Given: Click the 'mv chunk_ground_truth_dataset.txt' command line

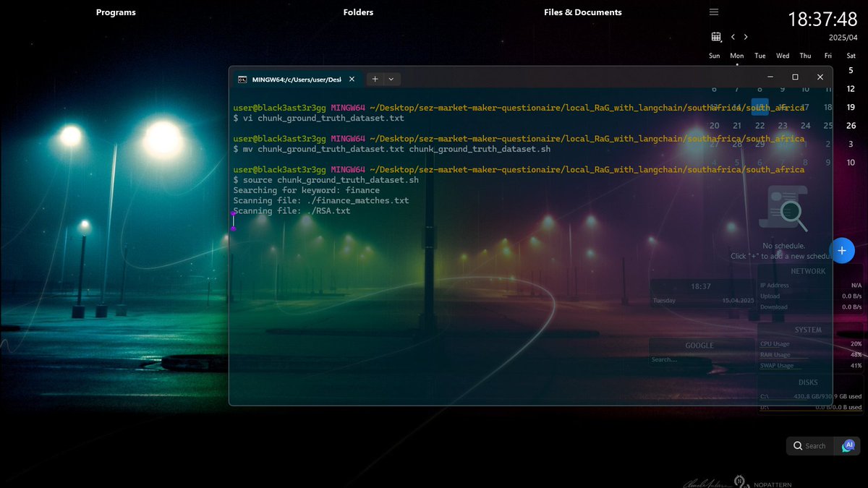Looking at the screenshot, I should [x=392, y=149].
